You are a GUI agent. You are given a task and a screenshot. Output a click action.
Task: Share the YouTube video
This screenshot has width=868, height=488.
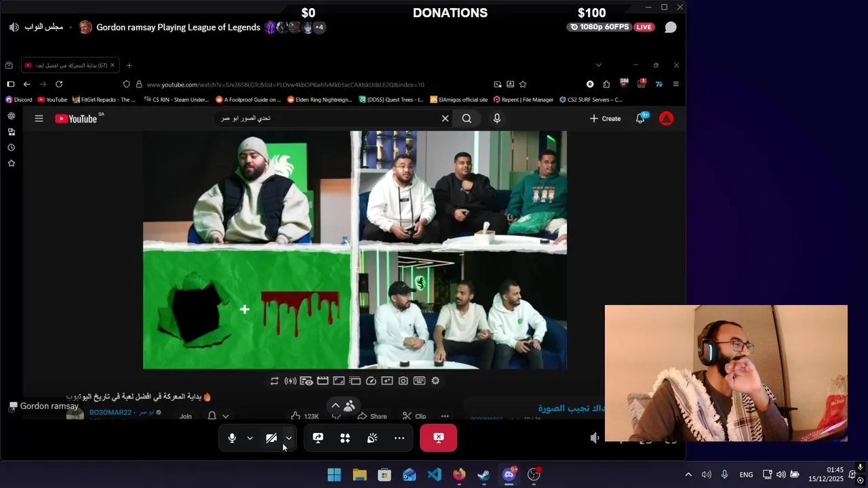click(x=372, y=416)
